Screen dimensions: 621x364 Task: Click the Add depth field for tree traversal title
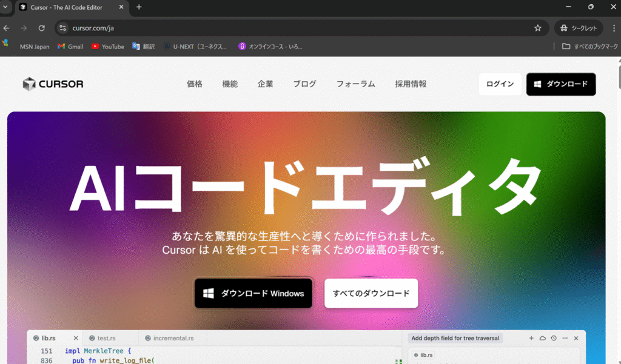[x=455, y=339]
